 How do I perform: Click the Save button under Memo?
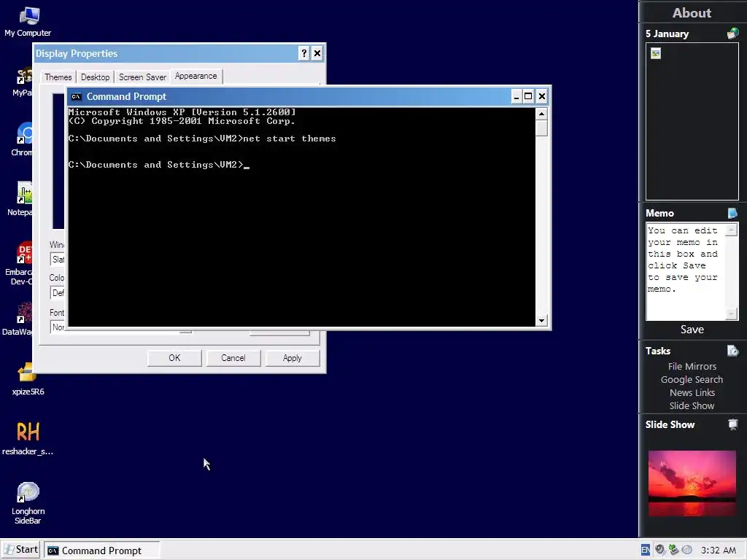tap(692, 330)
